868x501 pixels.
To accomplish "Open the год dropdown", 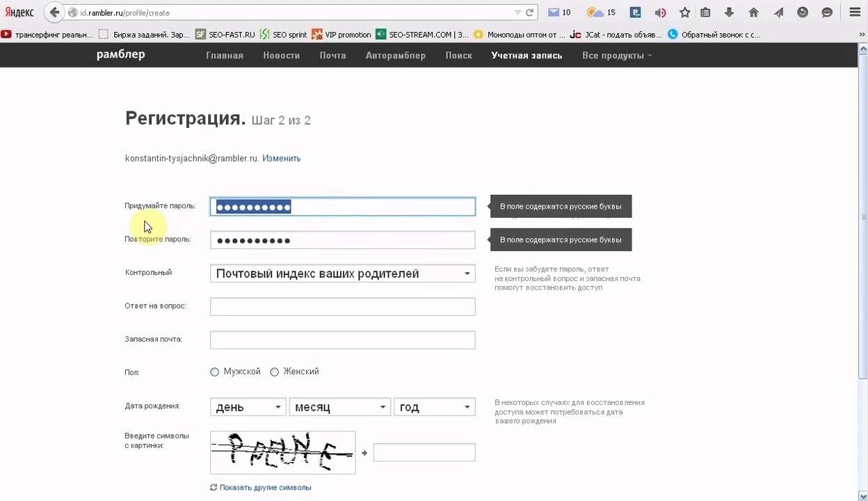I will coord(435,407).
